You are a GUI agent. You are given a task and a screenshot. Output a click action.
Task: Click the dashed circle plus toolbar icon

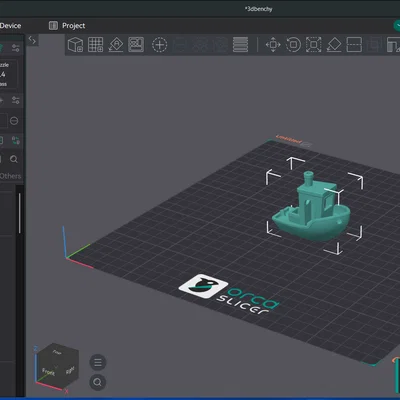(x=159, y=45)
